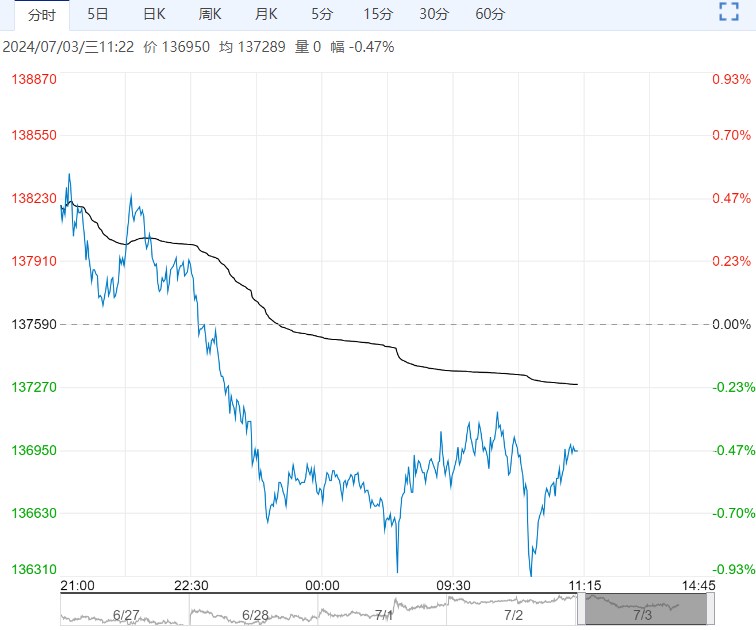The width and height of the screenshot is (756, 630).
Task: Click the -0.70% percent axis label
Action: 734,513
